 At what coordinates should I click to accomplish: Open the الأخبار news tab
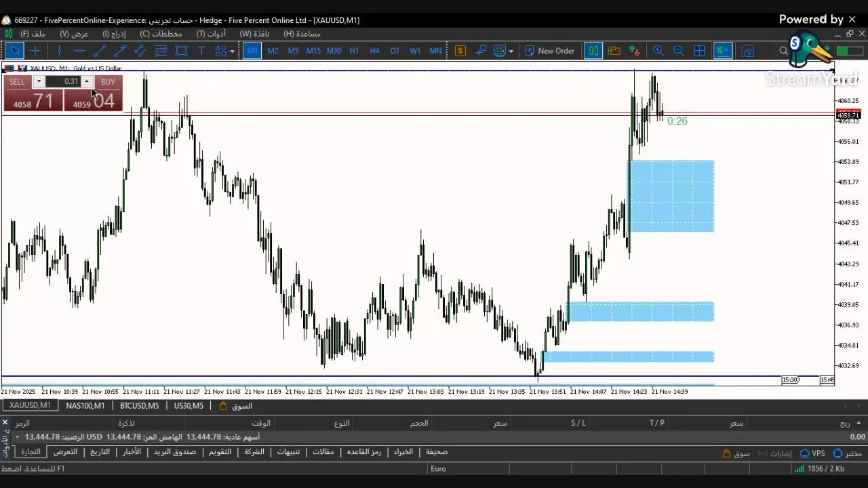pos(132,452)
